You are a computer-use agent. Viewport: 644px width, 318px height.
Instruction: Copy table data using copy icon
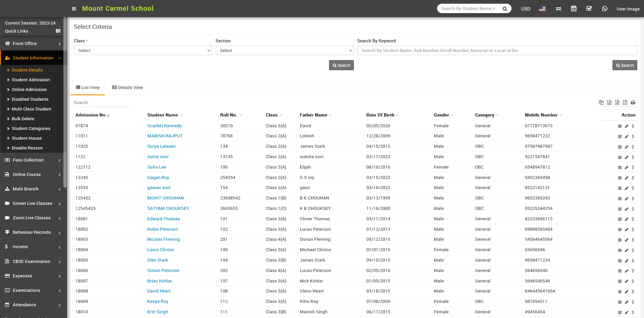coord(601,102)
